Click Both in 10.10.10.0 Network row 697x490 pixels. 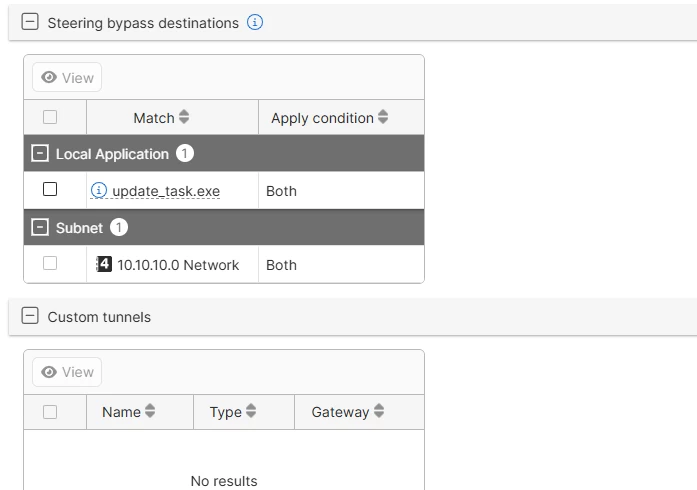click(281, 265)
